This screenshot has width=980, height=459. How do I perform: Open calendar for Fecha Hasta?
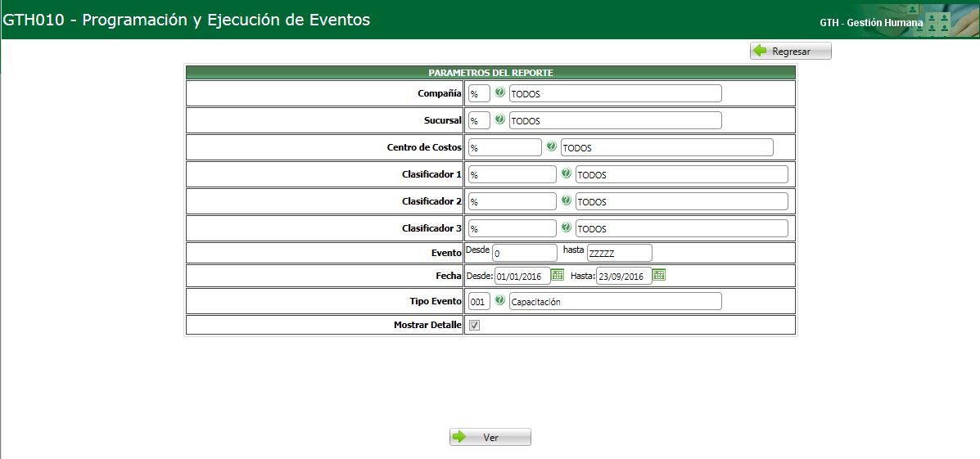659,274
